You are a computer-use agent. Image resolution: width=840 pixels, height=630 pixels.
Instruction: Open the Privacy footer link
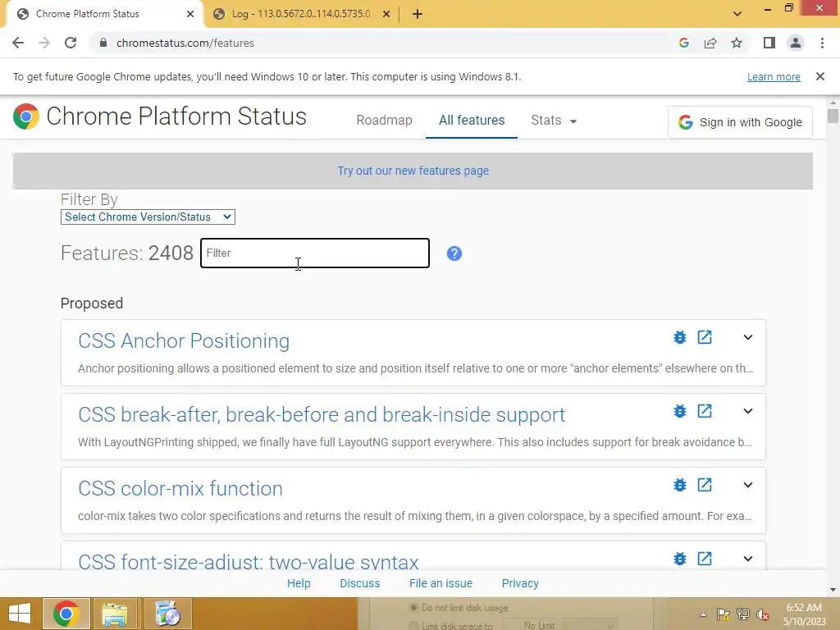point(519,583)
